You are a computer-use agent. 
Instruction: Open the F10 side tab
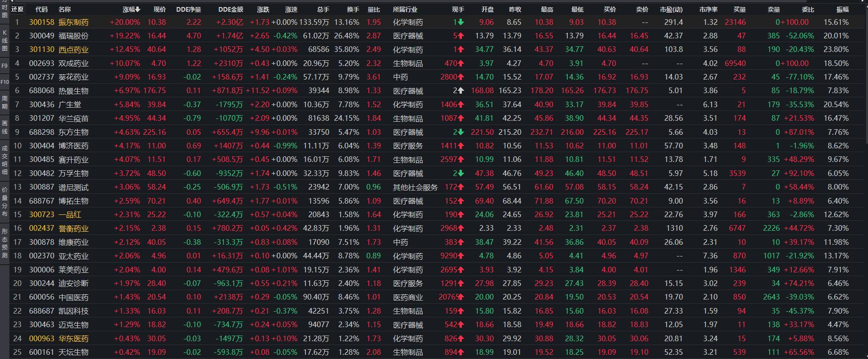point(5,82)
